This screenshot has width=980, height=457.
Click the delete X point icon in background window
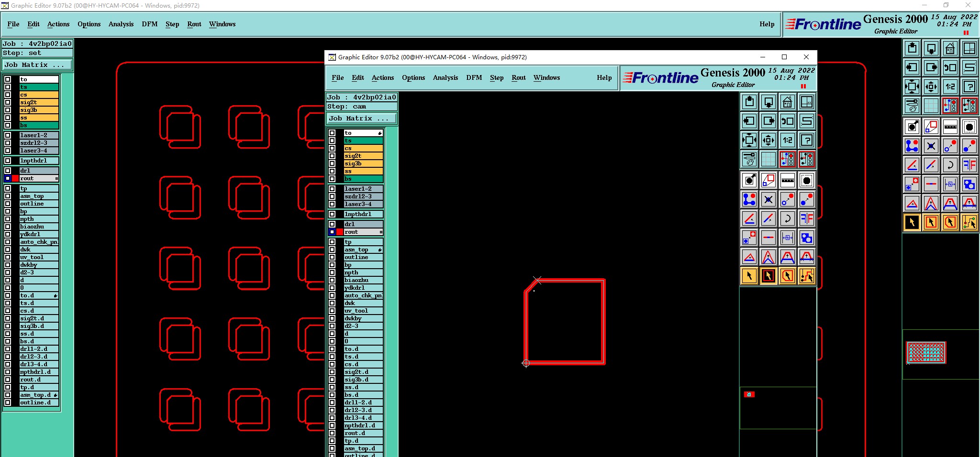click(931, 146)
